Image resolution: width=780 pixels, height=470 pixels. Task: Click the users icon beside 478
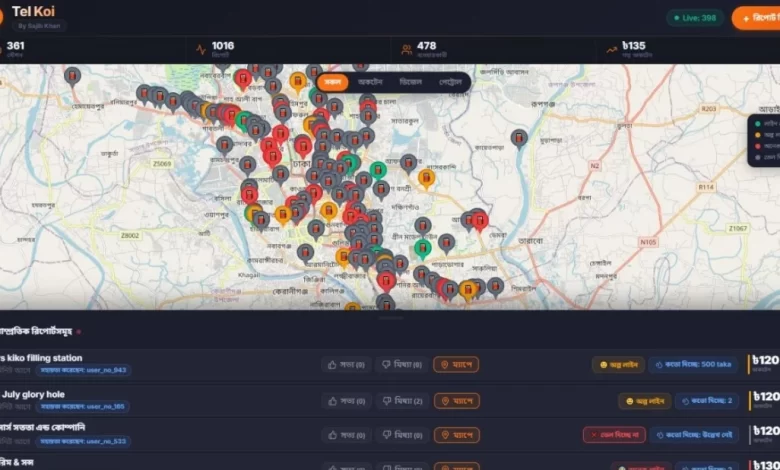(406, 48)
